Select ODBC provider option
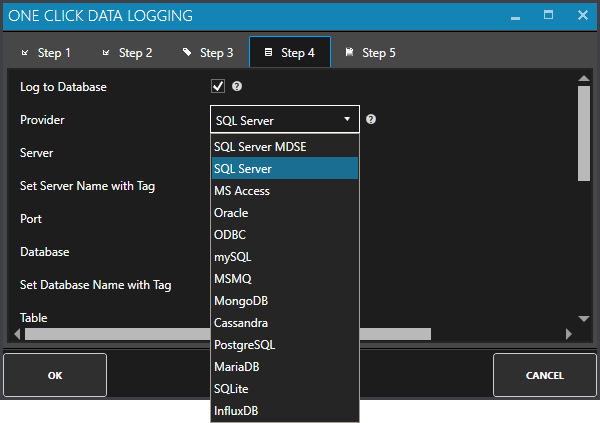 coord(230,235)
